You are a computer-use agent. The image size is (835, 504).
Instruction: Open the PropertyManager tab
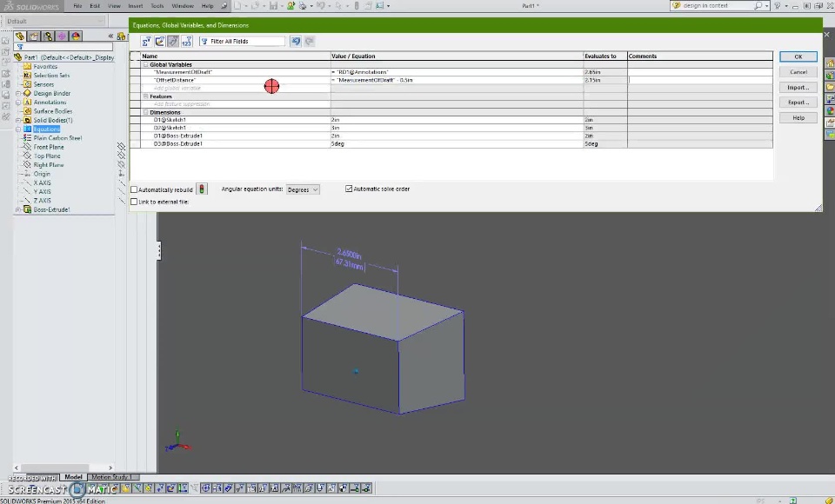pos(34,36)
